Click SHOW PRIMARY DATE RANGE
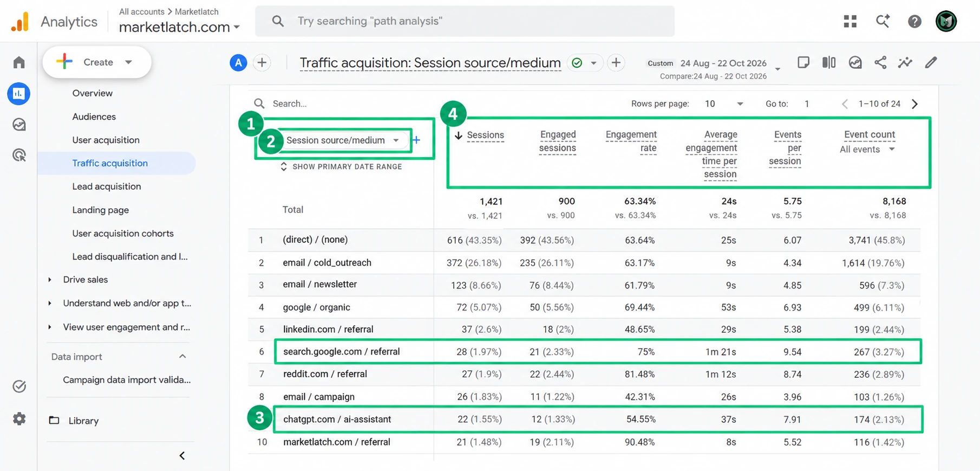Screen dimensions: 980x471 (341, 167)
